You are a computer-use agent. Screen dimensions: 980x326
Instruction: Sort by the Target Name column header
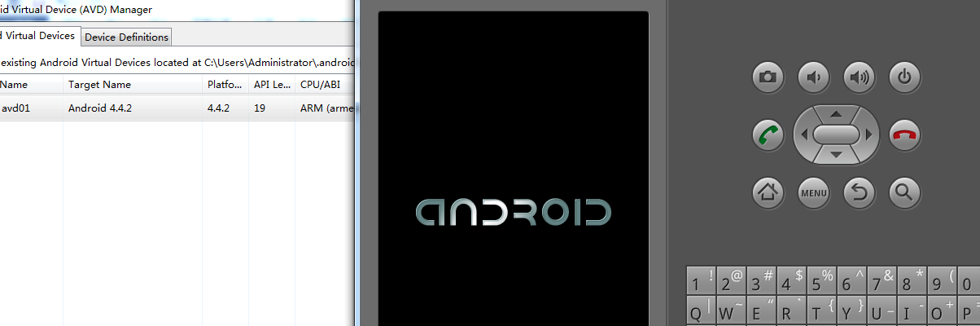(x=133, y=85)
